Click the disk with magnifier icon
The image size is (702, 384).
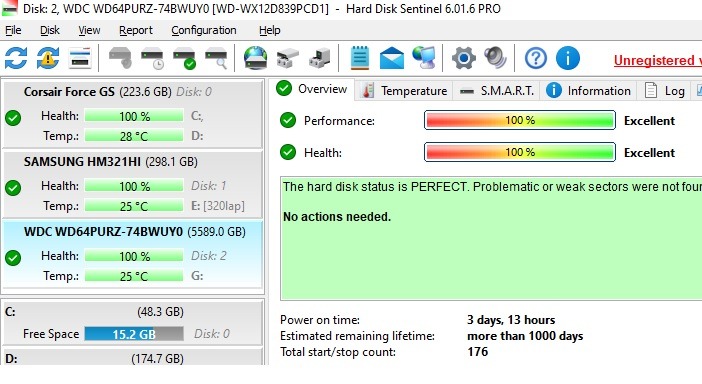217,58
